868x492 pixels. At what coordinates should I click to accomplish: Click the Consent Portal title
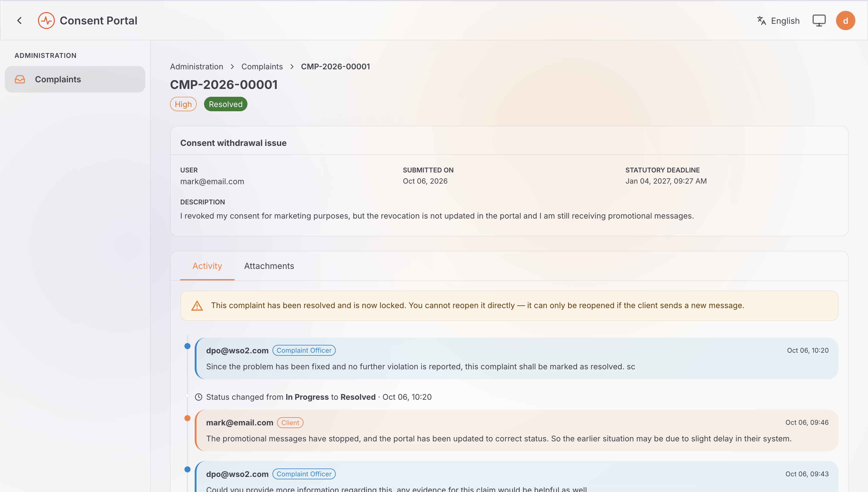tap(99, 20)
